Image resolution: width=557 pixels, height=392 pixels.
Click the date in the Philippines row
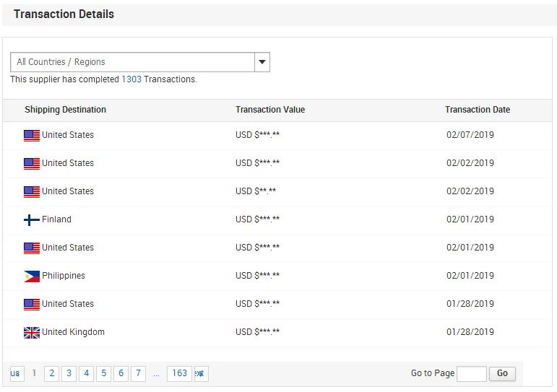click(x=470, y=276)
